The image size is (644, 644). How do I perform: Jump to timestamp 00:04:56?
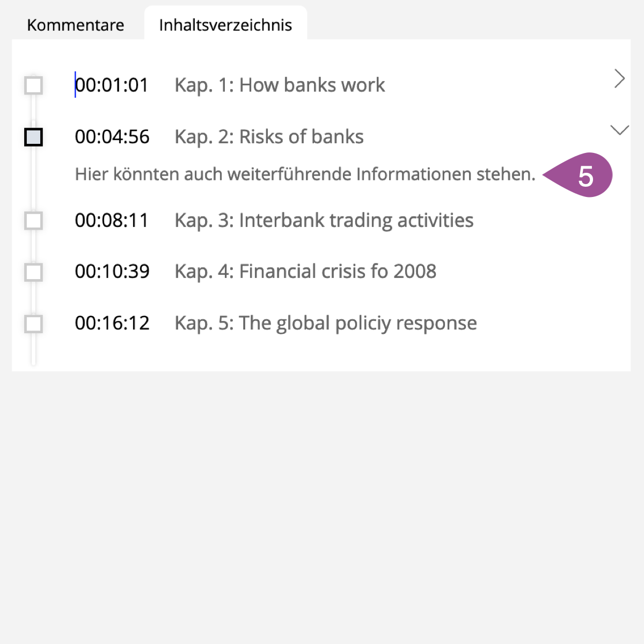click(x=112, y=137)
